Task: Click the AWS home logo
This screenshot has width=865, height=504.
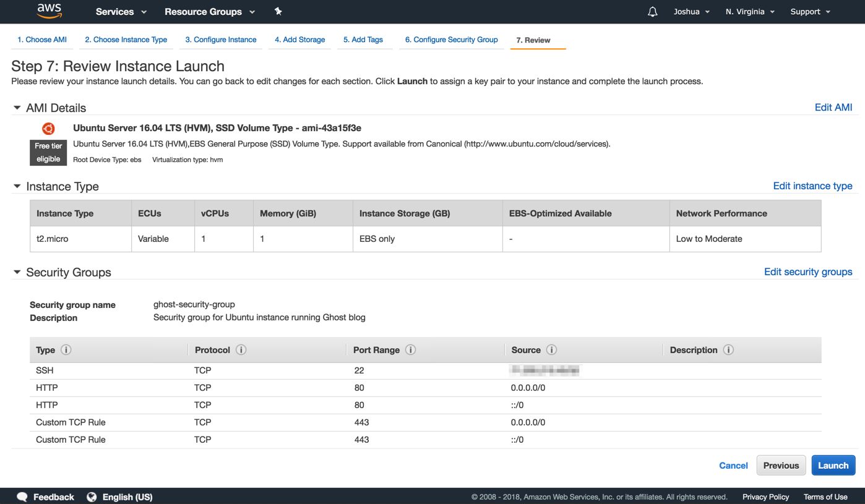Action: tap(49, 11)
